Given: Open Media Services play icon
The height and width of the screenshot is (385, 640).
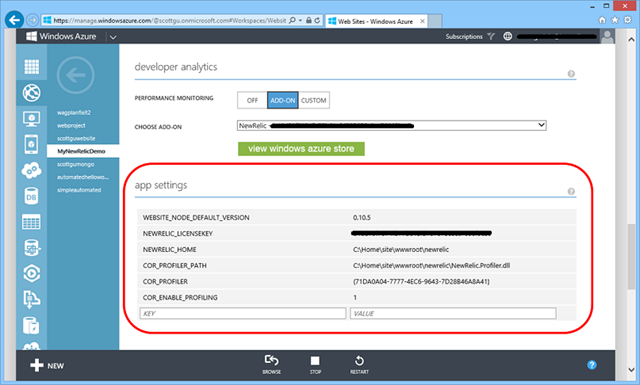Looking at the screenshot, I should click(31, 274).
